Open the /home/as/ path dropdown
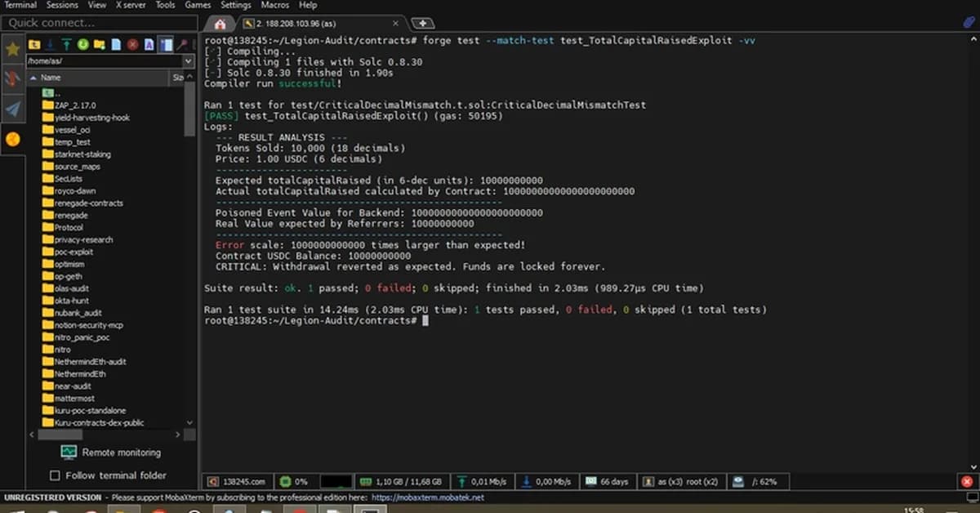 pos(188,60)
